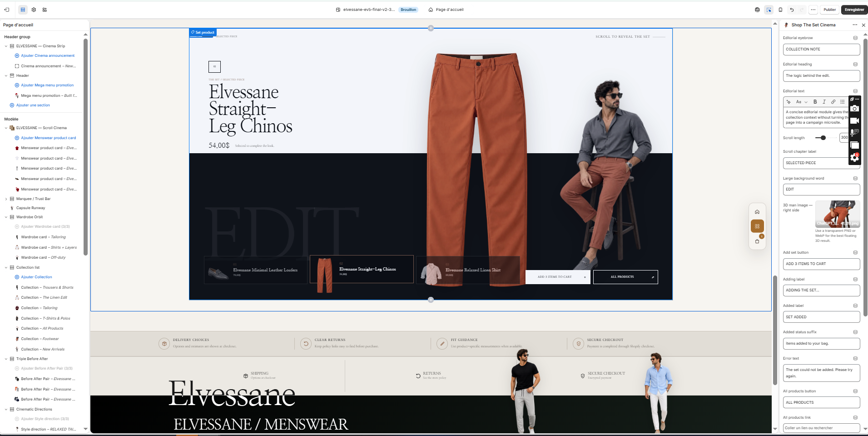Click the Brouillon status badge
Viewport: 868px width, 436px height.
coord(408,10)
